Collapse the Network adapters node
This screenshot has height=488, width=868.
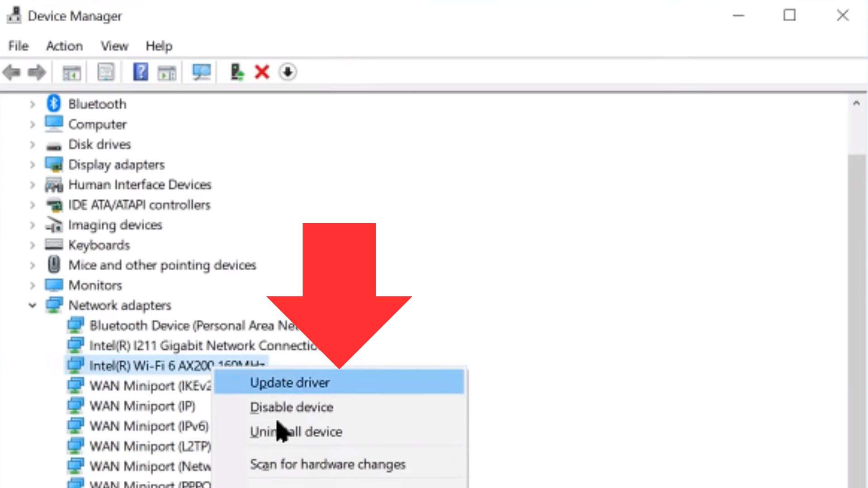pos(32,305)
